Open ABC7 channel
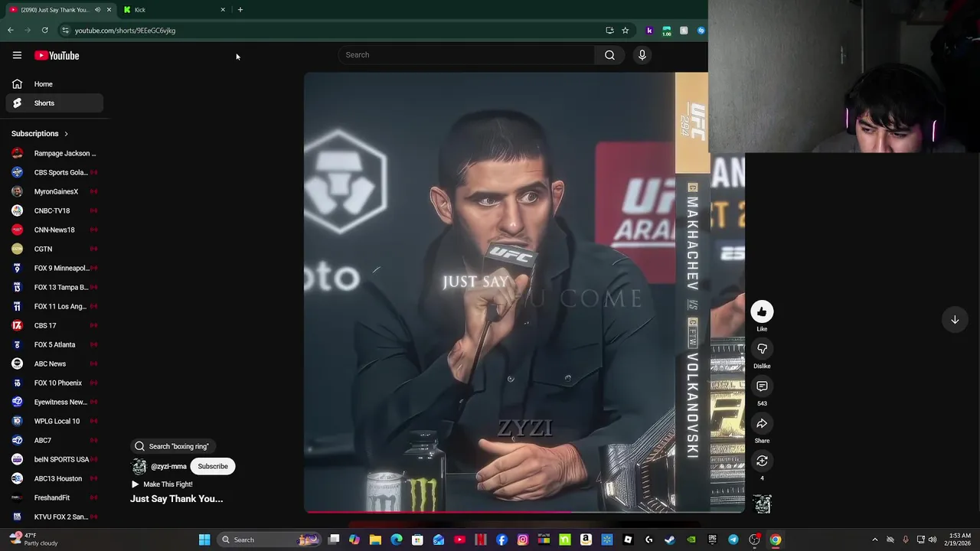The image size is (980, 551). point(54,440)
